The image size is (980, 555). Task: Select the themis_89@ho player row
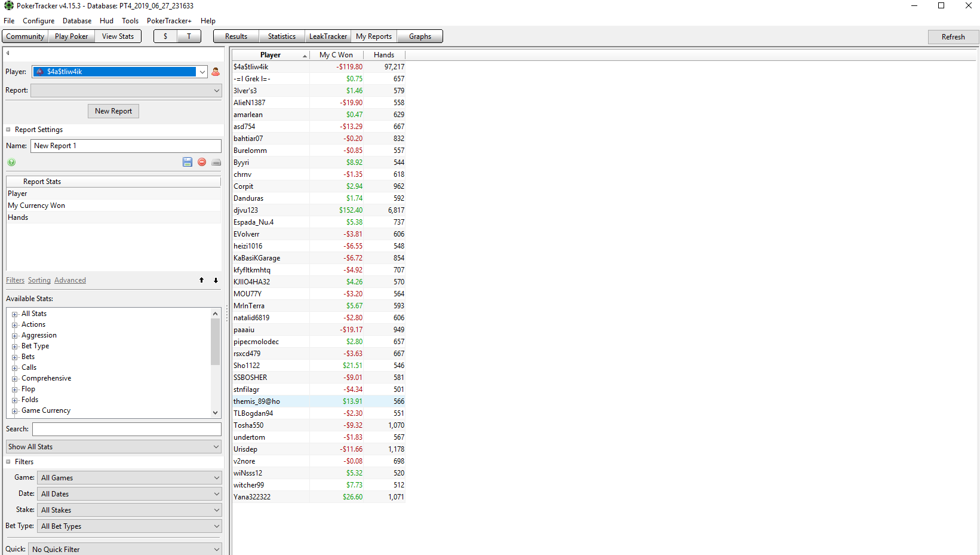click(x=319, y=401)
